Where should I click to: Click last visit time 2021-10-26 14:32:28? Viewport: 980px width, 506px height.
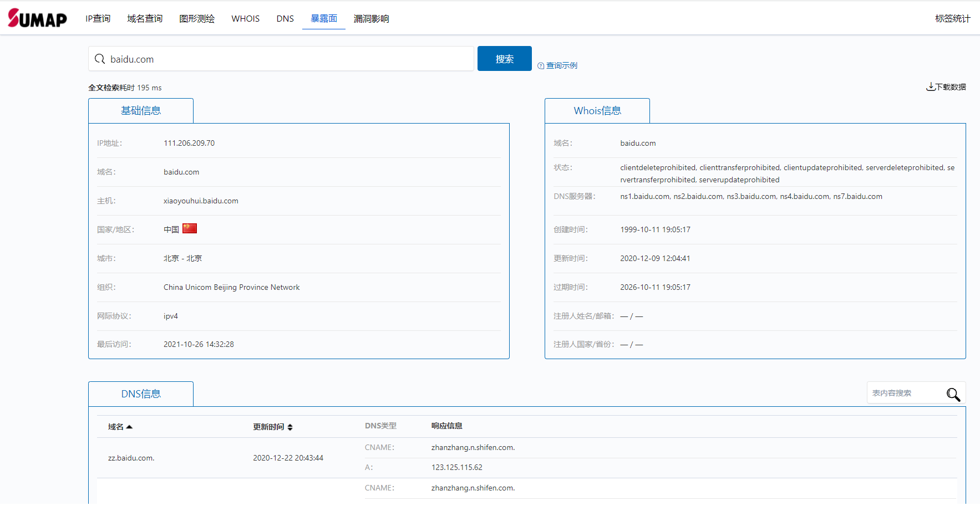(199, 344)
